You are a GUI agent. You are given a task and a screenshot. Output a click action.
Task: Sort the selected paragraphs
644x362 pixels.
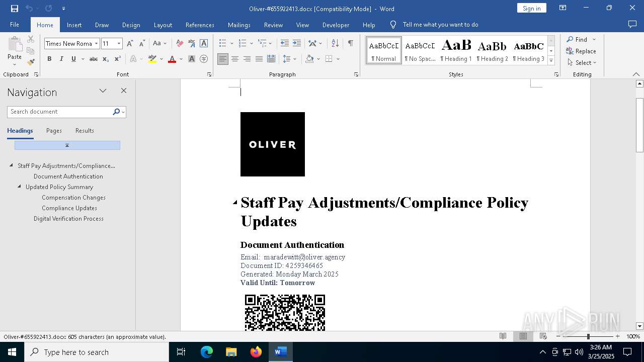[x=335, y=44]
